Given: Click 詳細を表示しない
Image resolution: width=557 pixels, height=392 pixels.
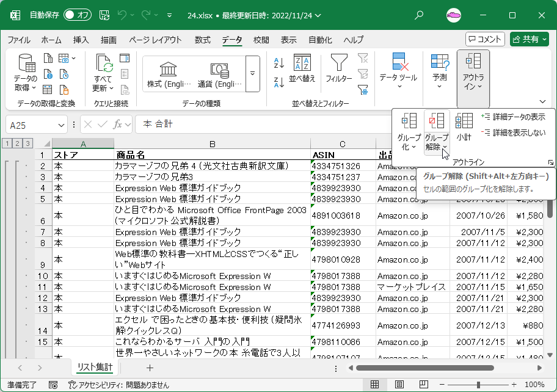Looking at the screenshot, I should tap(513, 132).
